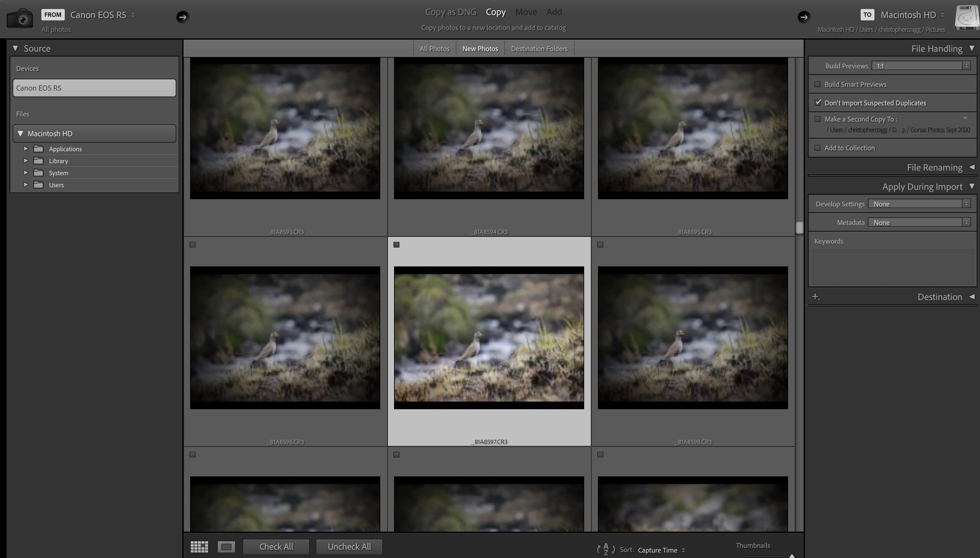Enable Add to Collection checkbox
The height and width of the screenshot is (558, 980).
[x=818, y=148]
